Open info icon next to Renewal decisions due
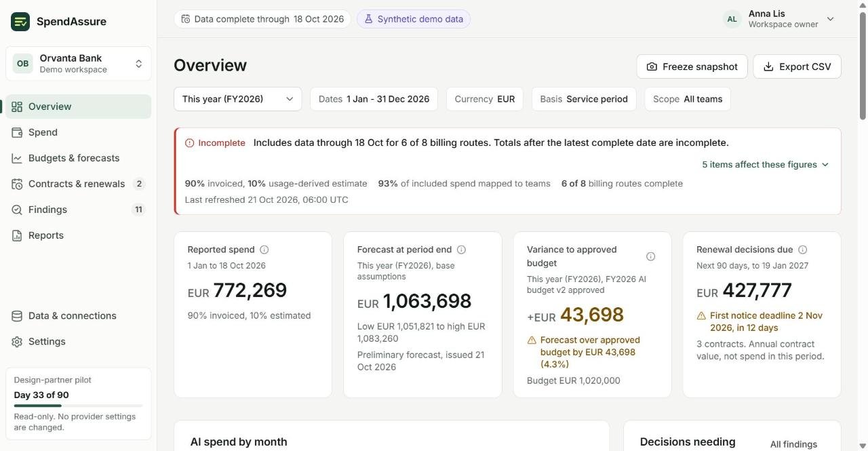Image resolution: width=868 pixels, height=451 pixels. click(803, 250)
